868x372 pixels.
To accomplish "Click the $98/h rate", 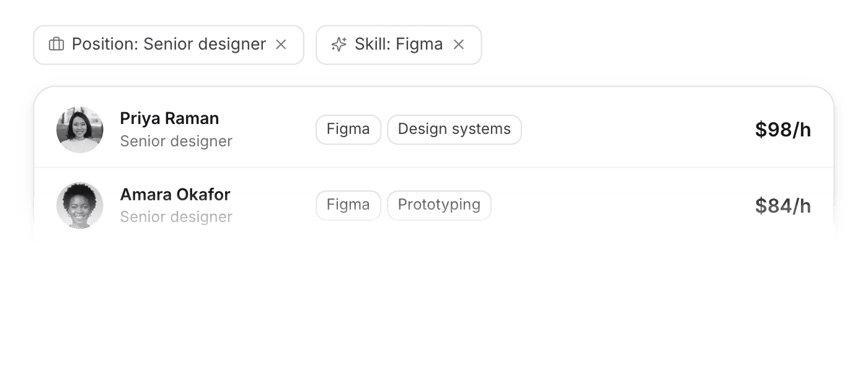I will pos(783,130).
